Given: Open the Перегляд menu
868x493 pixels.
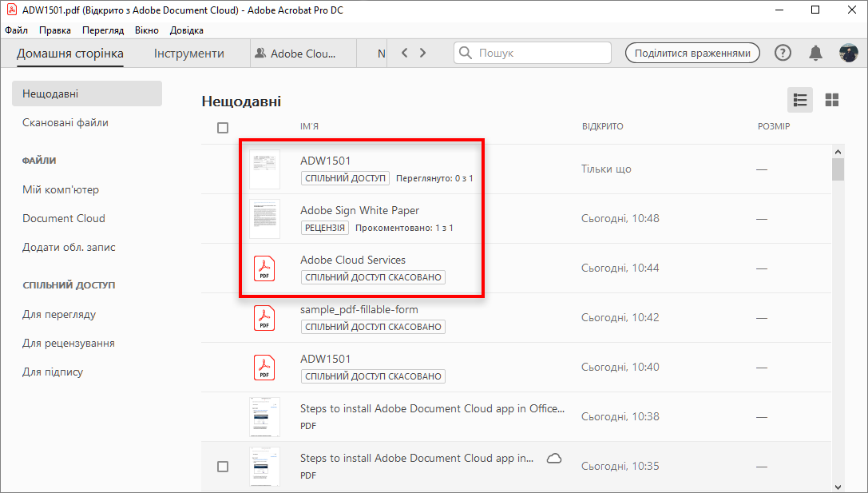Looking at the screenshot, I should point(103,30).
